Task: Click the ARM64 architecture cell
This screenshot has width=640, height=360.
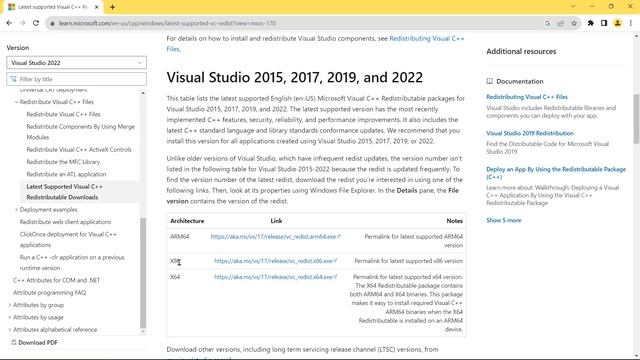Action: tap(180, 237)
